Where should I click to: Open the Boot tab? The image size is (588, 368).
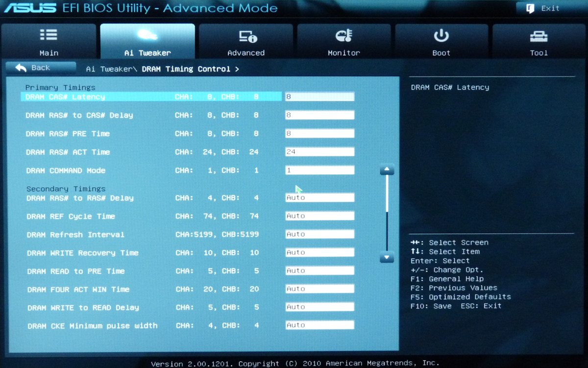click(x=441, y=42)
